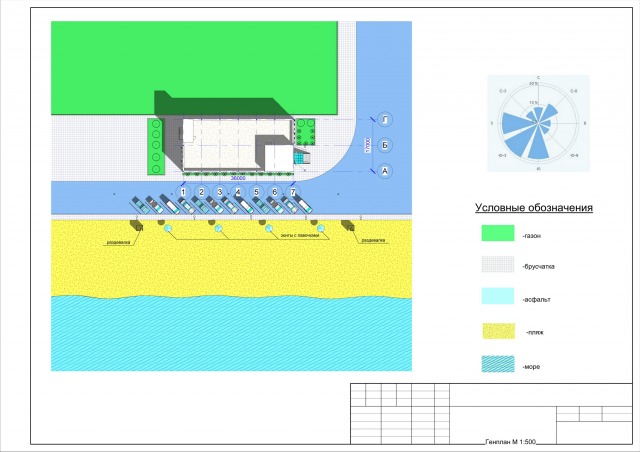Image resolution: width=640 pixels, height=452 pixels.
Task: Click the '-газон' legend label
Action: coord(532,236)
